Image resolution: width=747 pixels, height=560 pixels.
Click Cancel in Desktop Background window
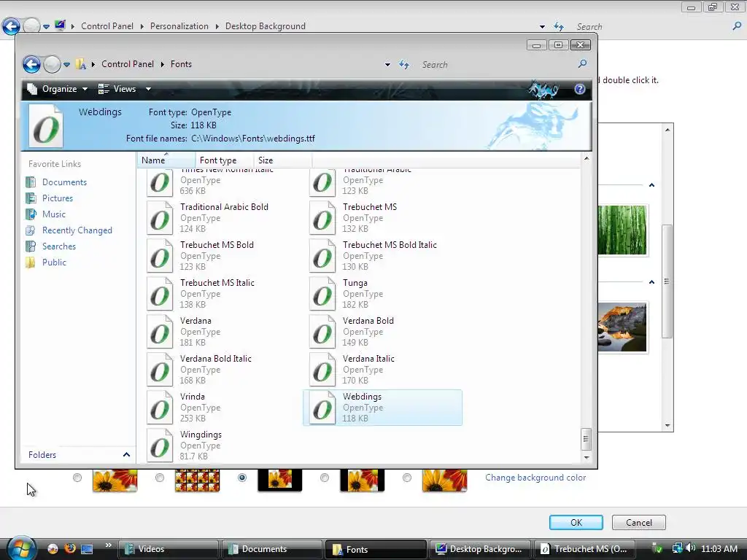[638, 522]
